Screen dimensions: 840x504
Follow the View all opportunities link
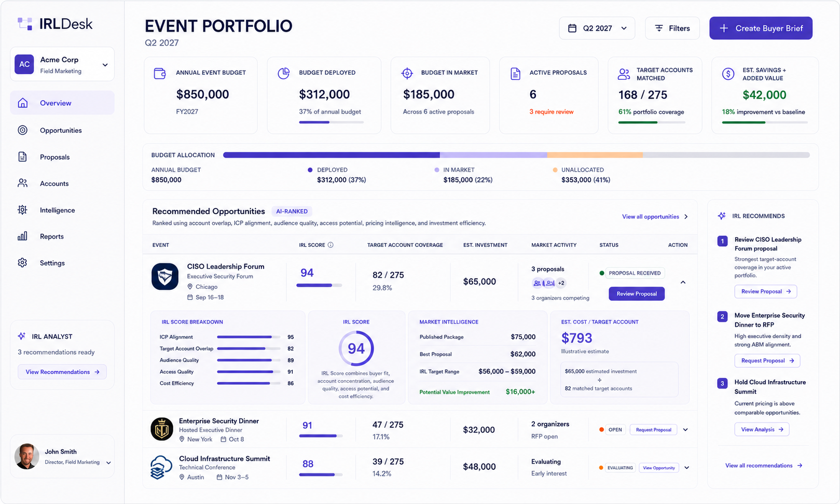[655, 217]
